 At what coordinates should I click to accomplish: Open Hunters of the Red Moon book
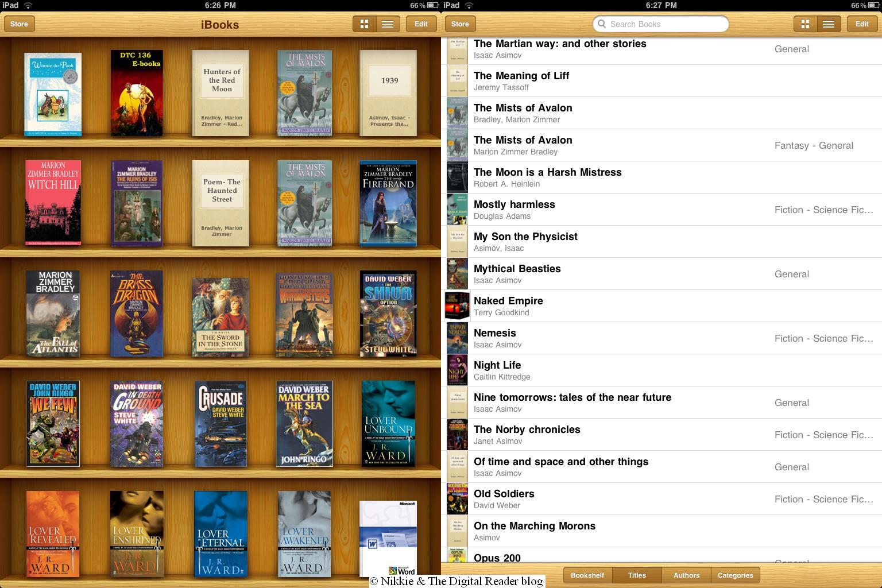tap(221, 94)
